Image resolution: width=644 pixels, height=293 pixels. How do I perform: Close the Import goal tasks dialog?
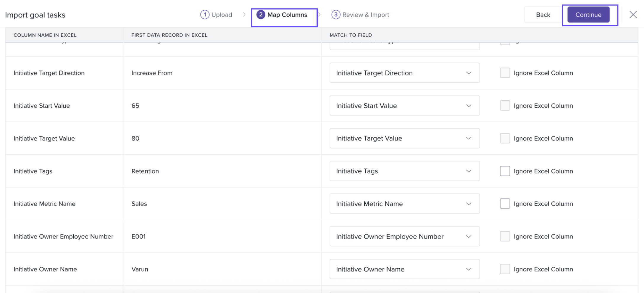coord(633,15)
